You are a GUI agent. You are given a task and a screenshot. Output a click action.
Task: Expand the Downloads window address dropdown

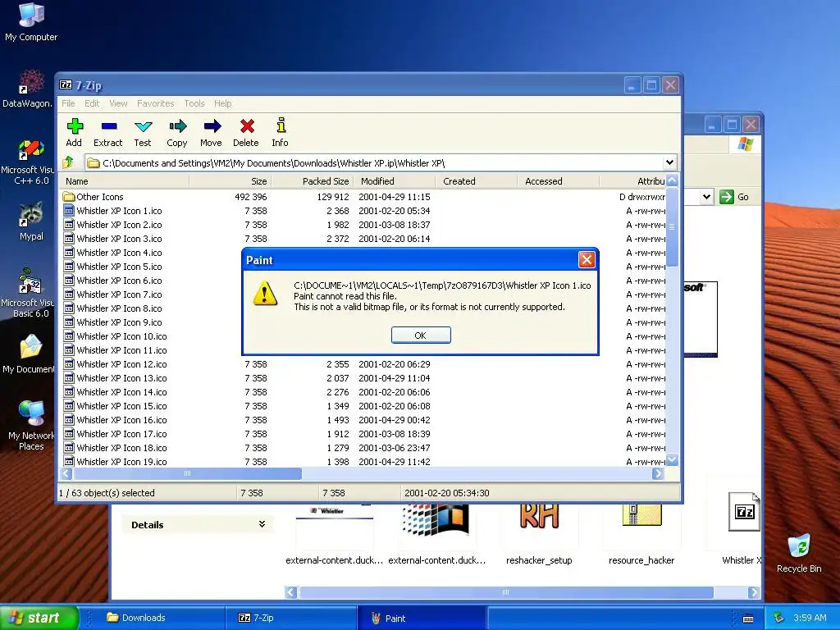pos(706,197)
